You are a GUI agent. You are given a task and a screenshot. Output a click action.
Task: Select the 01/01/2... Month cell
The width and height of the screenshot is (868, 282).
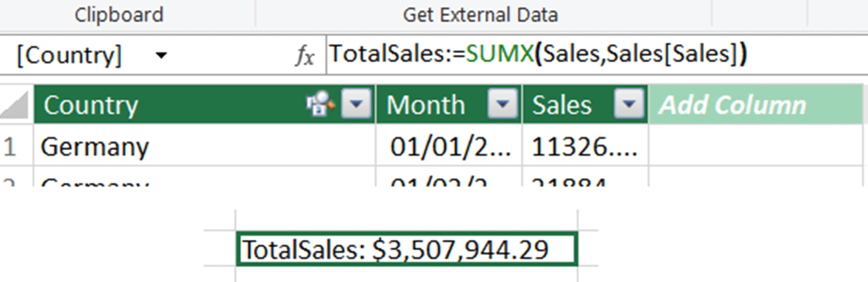point(449,146)
